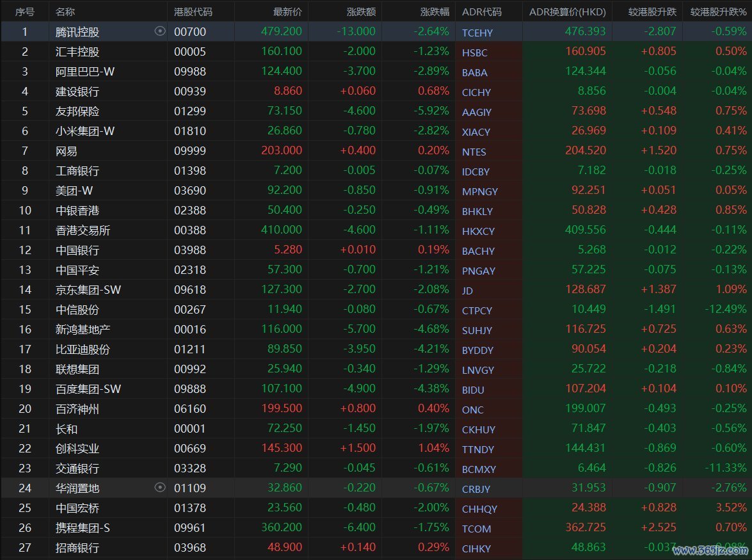Select the 比亚迪股份 stock name
The height and width of the screenshot is (560, 752).
coord(83,349)
